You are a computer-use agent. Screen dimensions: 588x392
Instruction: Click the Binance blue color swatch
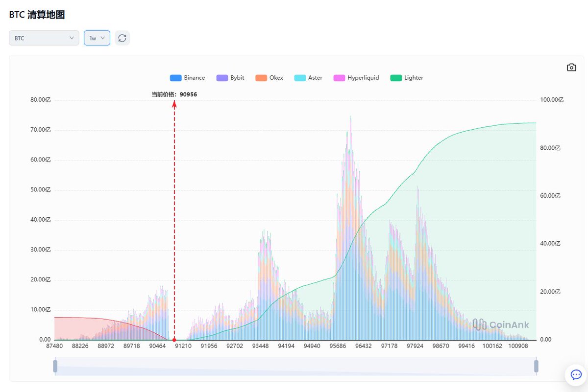175,78
